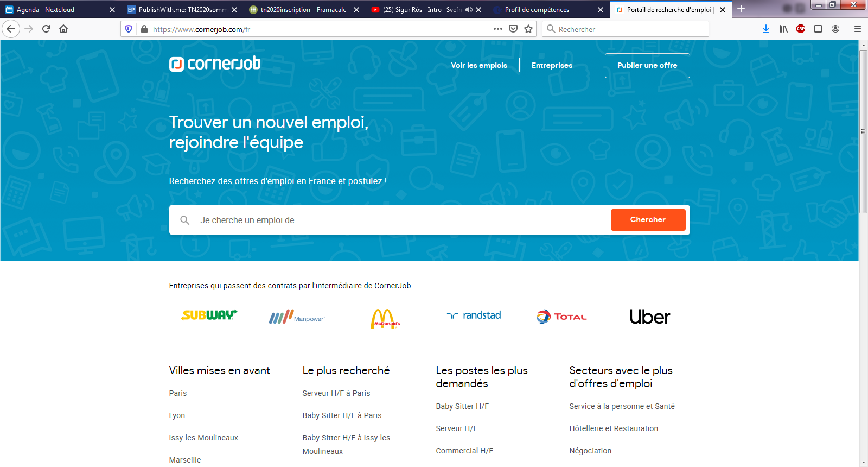Mute the Sigur Rós tab audio
868x467 pixels.
469,10
